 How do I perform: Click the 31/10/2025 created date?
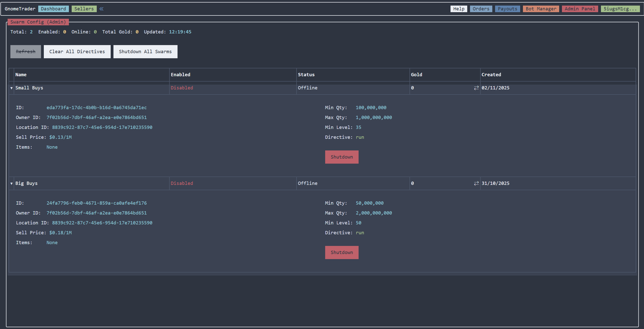pyautogui.click(x=495, y=183)
